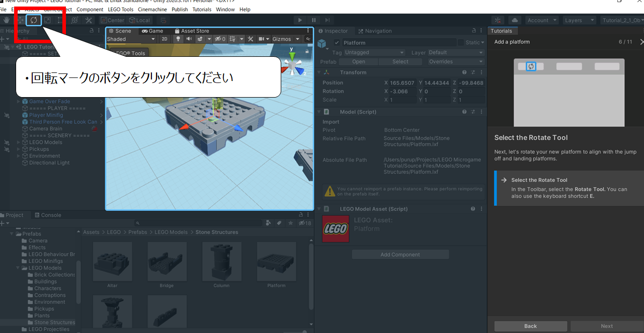Select the Rotate tool in the toolbar
644x333 pixels.
tap(34, 20)
